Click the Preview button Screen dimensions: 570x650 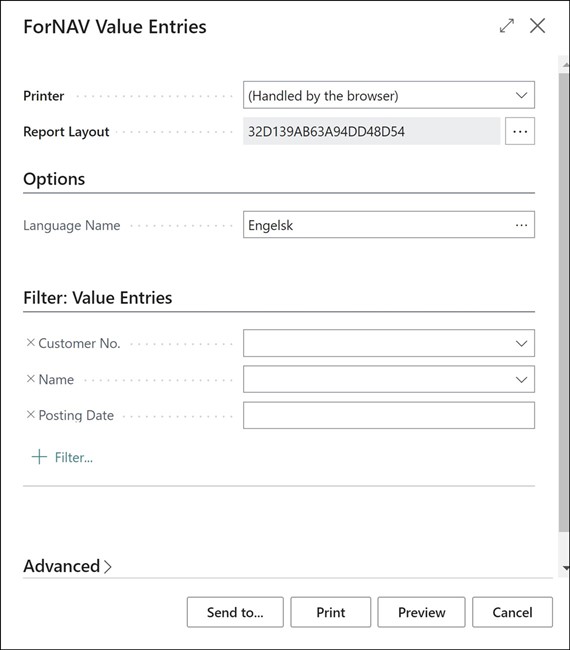(x=421, y=612)
